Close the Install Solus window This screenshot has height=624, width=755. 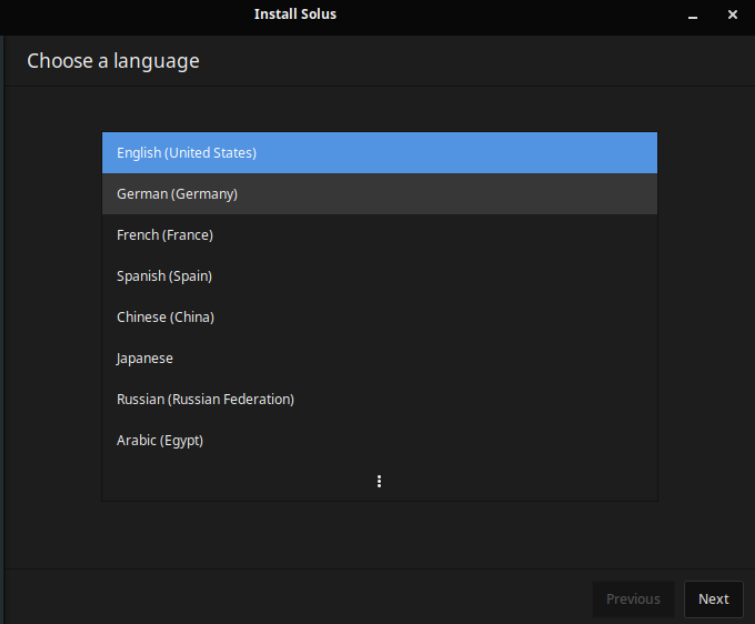tap(732, 15)
